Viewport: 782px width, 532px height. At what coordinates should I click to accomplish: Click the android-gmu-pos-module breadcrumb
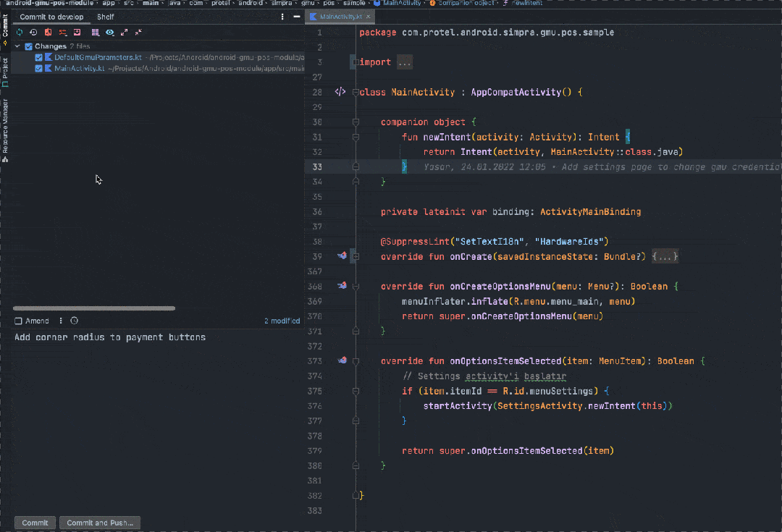[49, 3]
